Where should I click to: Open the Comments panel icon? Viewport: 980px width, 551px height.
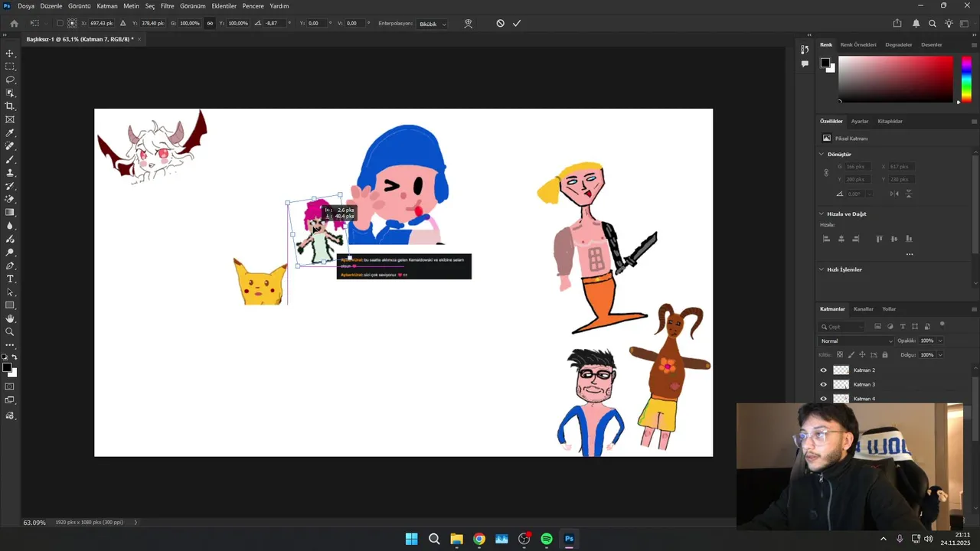click(x=805, y=64)
